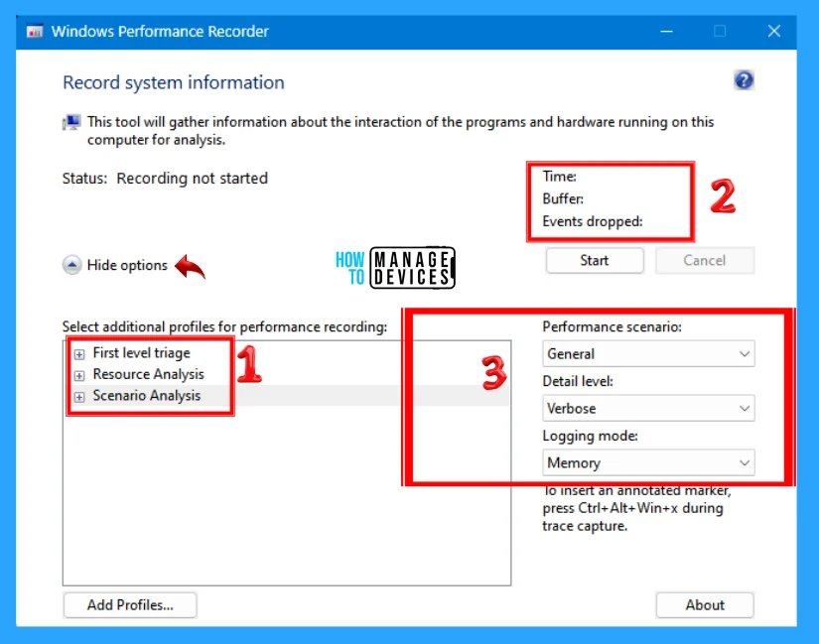Select the Scenario Analysis row text
The width and height of the screenshot is (819, 644).
click(147, 395)
